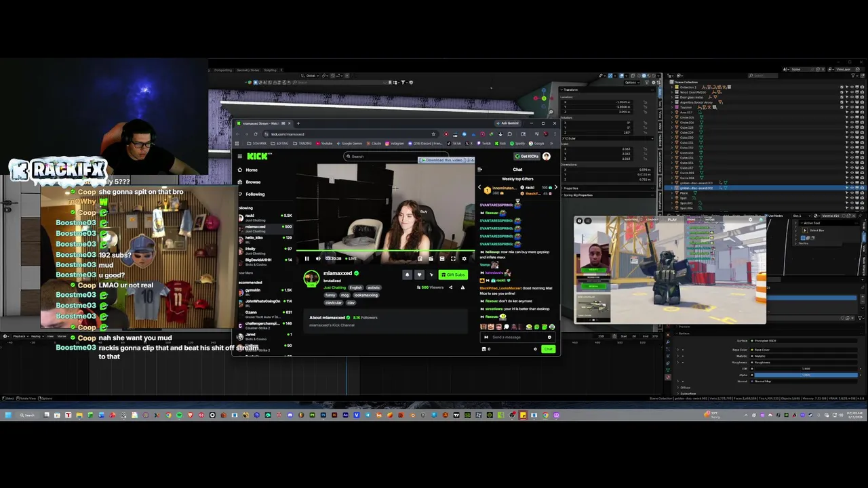Open Spotify bookmark in Chrome
Viewport: 868px width, 488px height.
click(518, 144)
